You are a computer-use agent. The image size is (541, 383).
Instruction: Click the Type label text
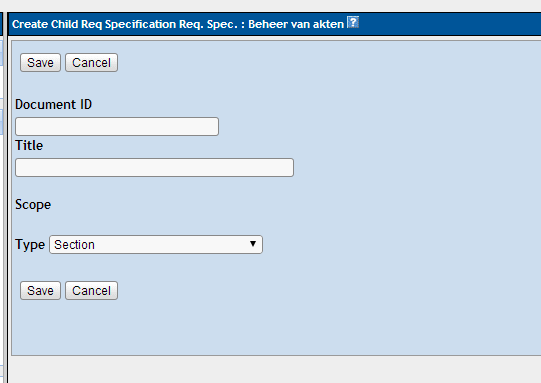click(x=30, y=245)
